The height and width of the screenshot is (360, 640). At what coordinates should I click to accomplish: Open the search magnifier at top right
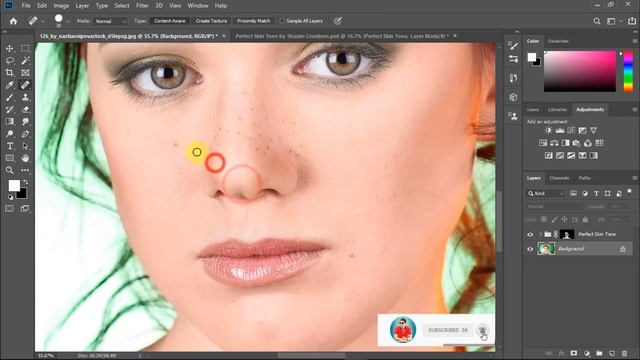597,21
